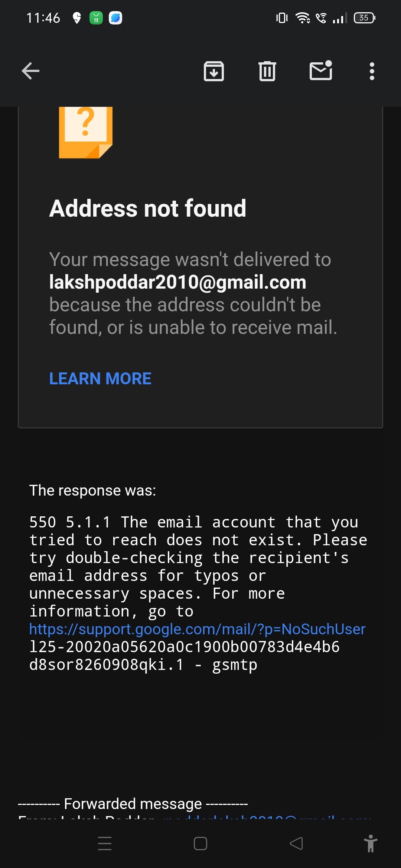Viewport: 401px width, 868px height.
Task: Archive this email with the archive icon
Action: (x=214, y=71)
